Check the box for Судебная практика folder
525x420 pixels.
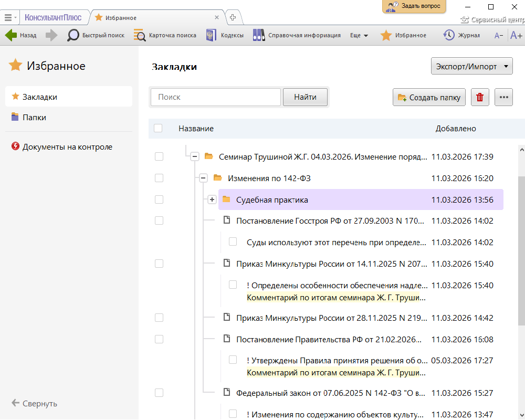click(159, 199)
